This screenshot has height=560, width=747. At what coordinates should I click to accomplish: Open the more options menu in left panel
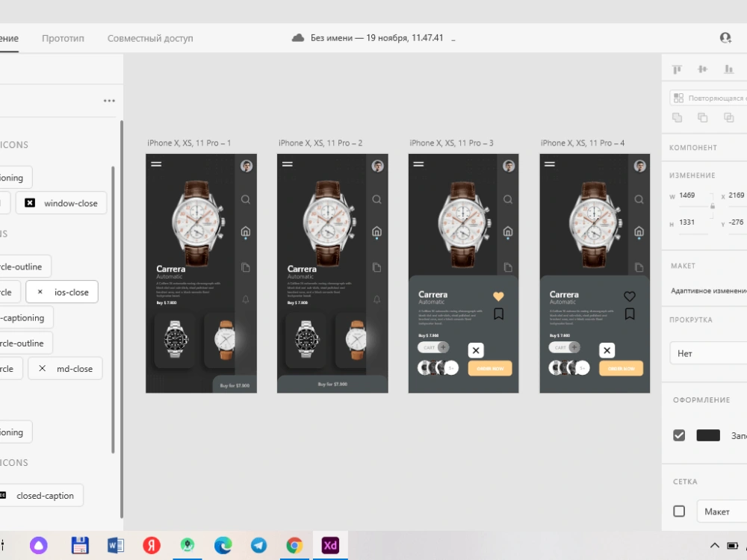109,101
